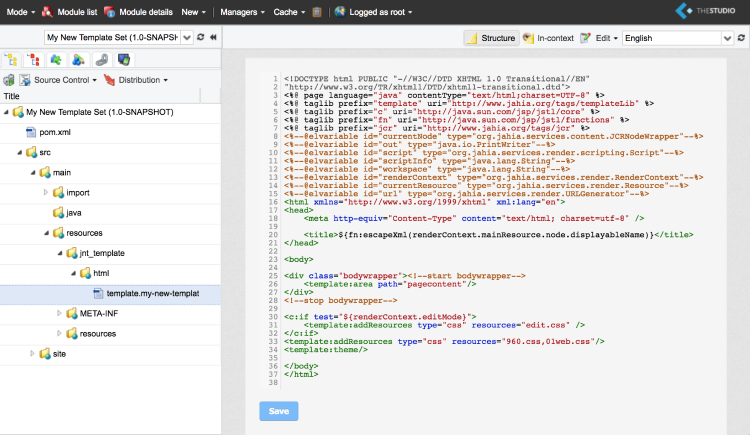The width and height of the screenshot is (750, 435).
Task: Click the globe icon beside Logged as root
Action: pyautogui.click(x=340, y=12)
